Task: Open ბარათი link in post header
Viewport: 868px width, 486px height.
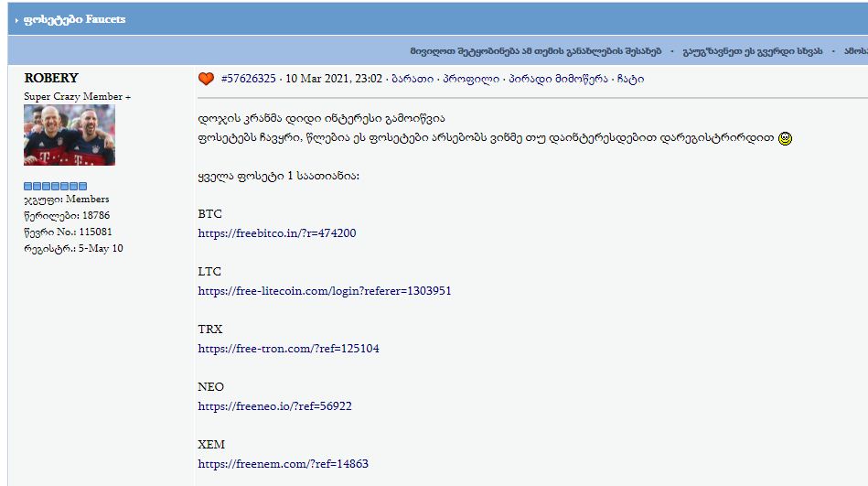Action: 413,79
